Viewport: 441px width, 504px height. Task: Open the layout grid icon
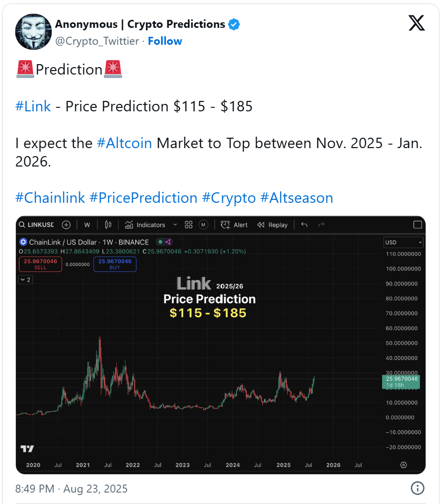tap(189, 225)
